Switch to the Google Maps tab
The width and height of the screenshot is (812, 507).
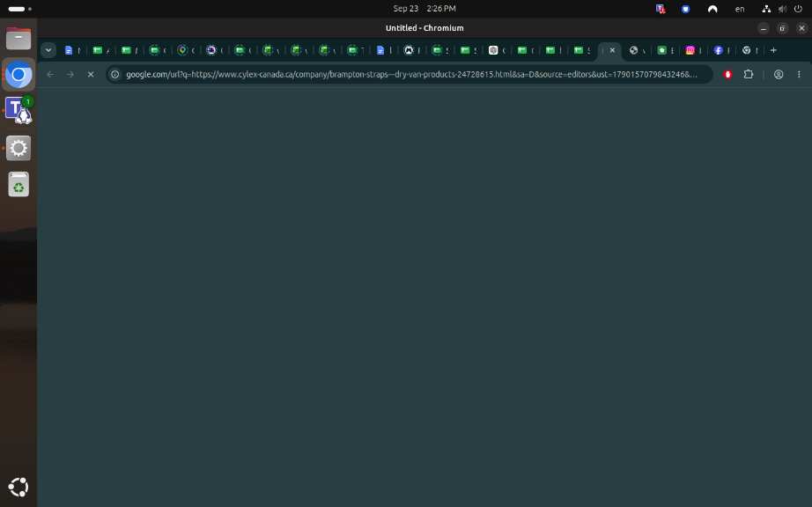182,50
